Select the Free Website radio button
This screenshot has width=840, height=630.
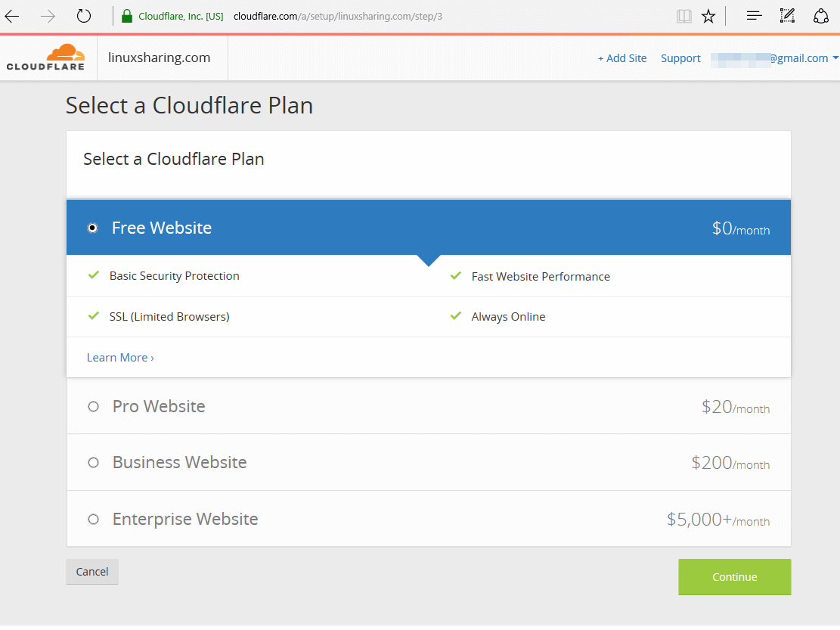coord(93,228)
